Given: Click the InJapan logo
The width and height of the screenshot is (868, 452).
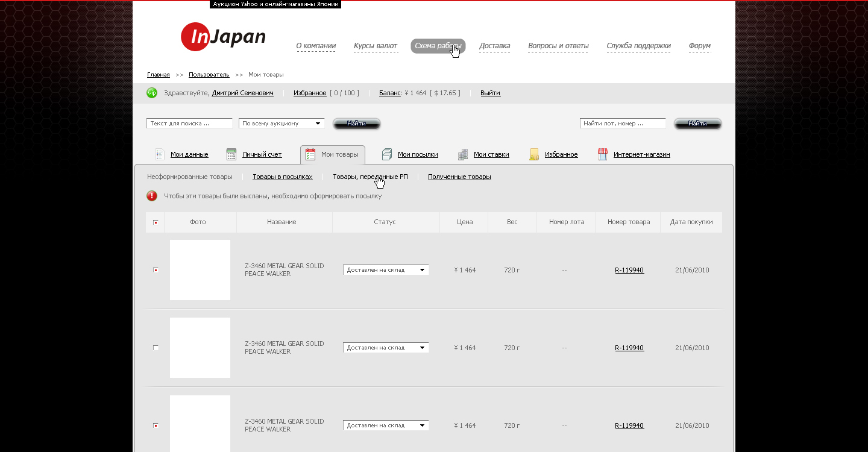Looking at the screenshot, I should point(223,37).
